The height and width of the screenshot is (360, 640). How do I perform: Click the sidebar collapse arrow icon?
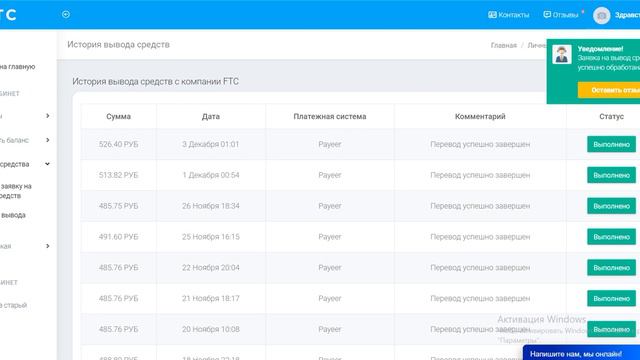[66, 14]
